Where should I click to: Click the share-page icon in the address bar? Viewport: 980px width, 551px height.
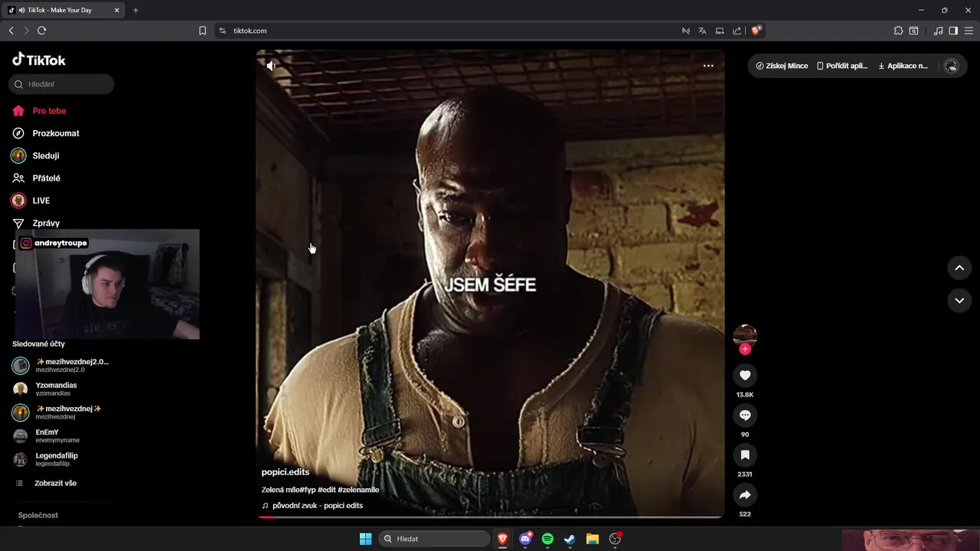pyautogui.click(x=737, y=31)
